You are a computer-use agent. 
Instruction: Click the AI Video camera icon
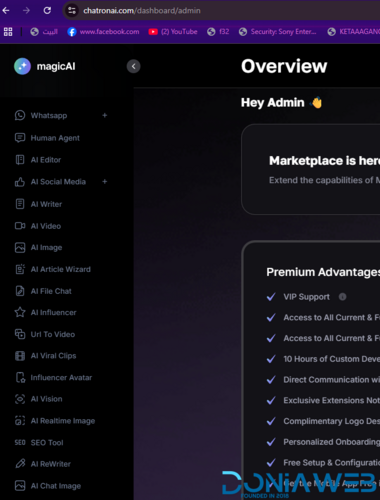(x=20, y=226)
